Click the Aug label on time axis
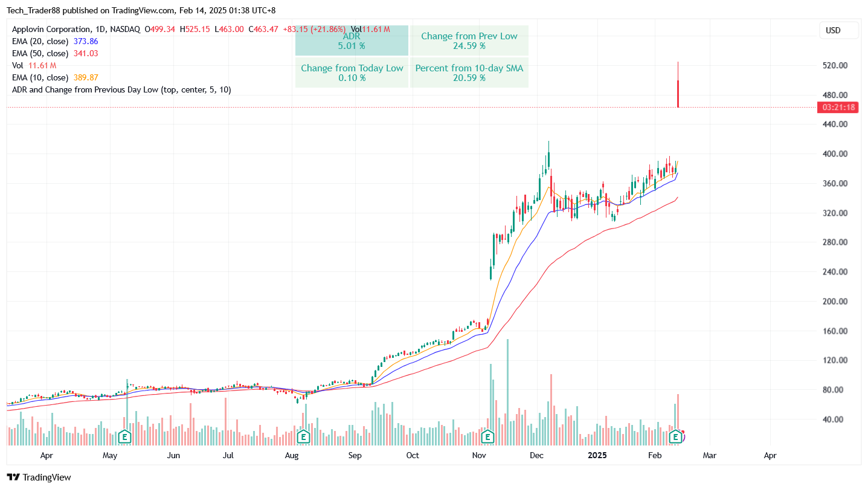 click(292, 455)
